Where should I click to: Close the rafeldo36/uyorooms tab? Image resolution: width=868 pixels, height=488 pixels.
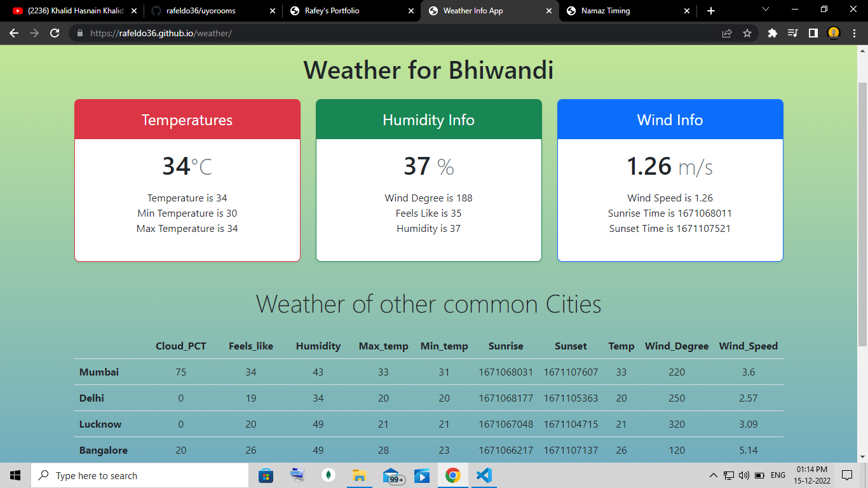[x=272, y=11]
